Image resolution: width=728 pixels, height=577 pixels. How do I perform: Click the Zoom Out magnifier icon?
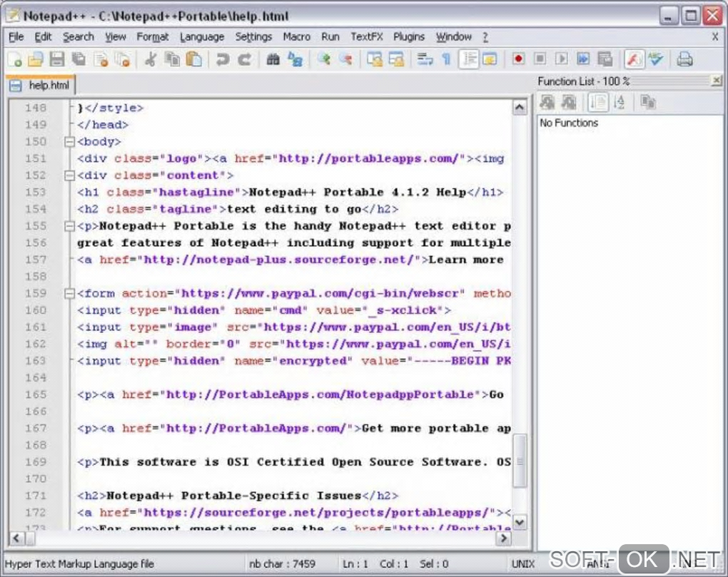coord(345,59)
